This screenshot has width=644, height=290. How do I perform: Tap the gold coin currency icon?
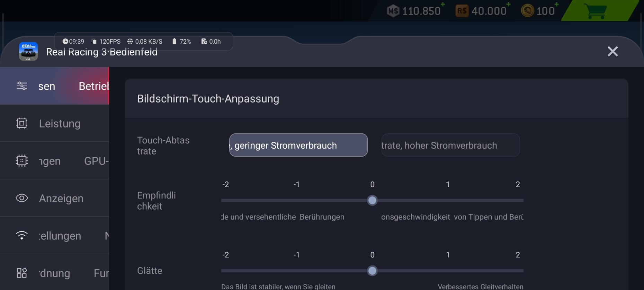528,11
